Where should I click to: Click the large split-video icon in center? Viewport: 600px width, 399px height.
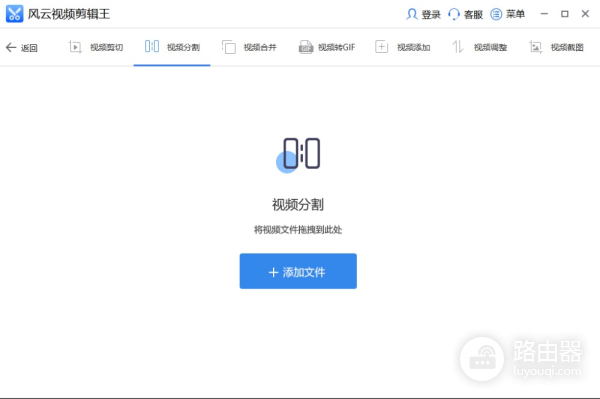(x=298, y=155)
